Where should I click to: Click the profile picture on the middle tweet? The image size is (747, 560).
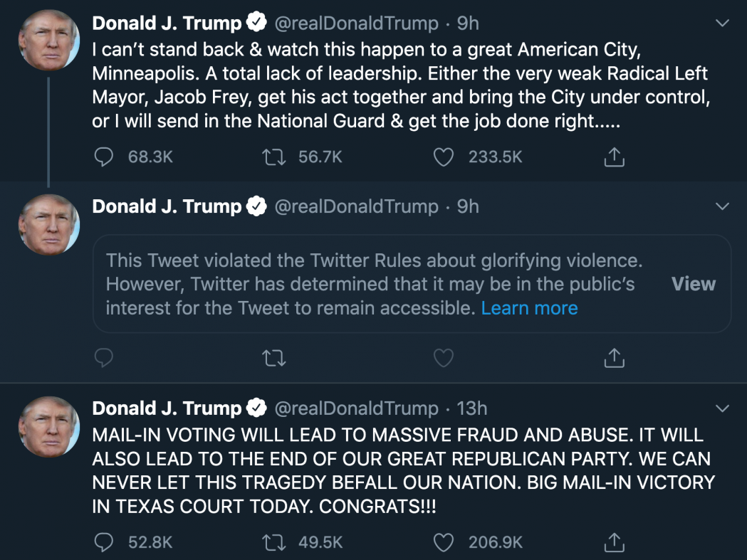tap(48, 223)
